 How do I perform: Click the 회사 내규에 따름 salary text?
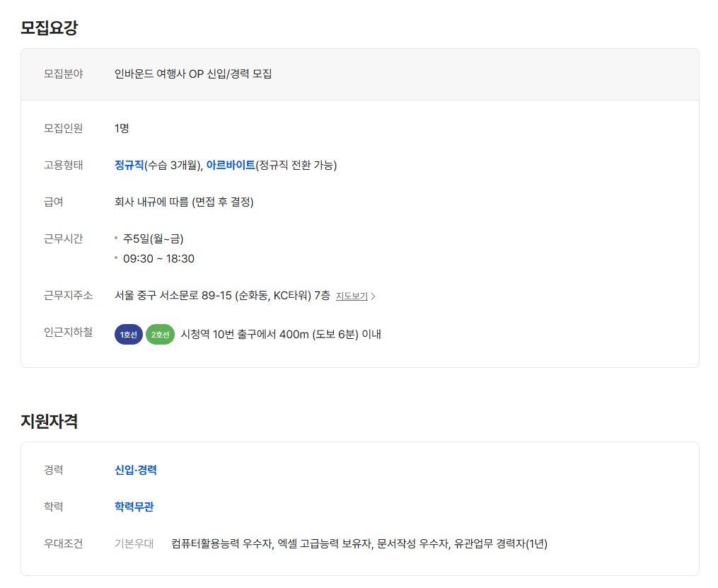(x=184, y=202)
